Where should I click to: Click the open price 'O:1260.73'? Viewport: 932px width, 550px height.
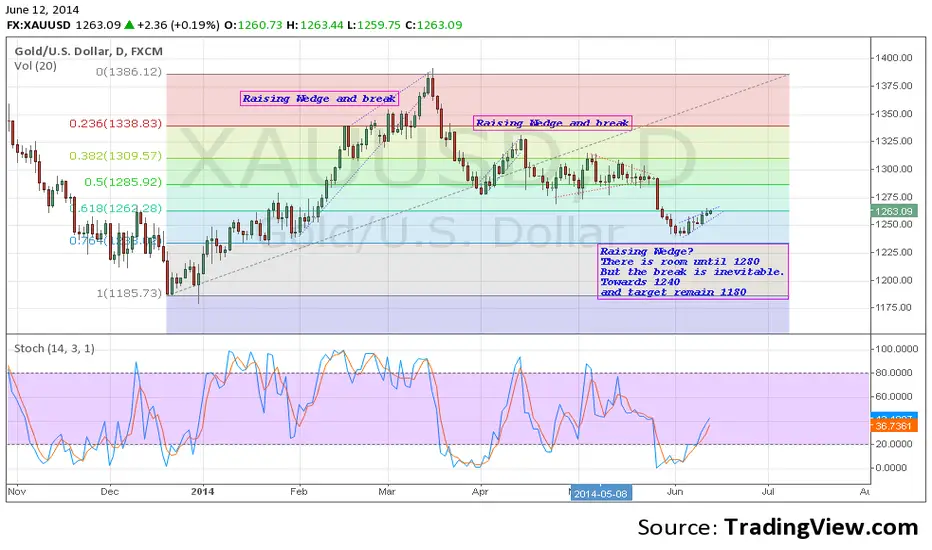(253, 25)
